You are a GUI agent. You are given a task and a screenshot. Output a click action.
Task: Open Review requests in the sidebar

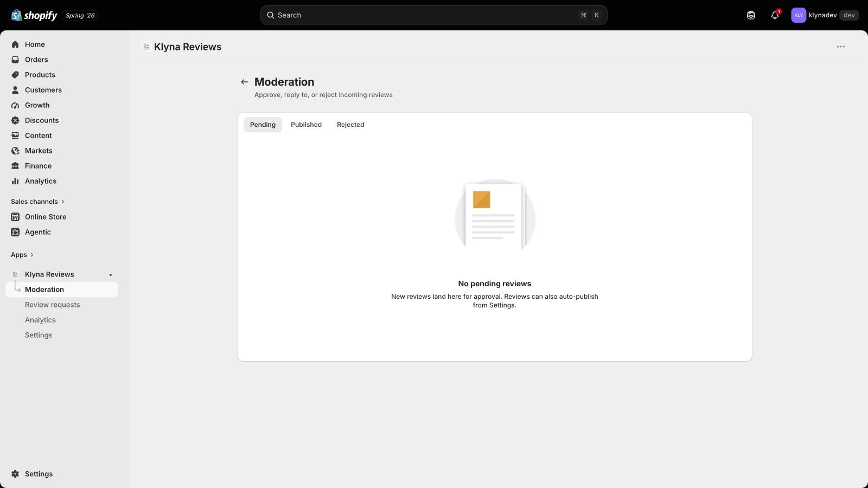(x=53, y=305)
